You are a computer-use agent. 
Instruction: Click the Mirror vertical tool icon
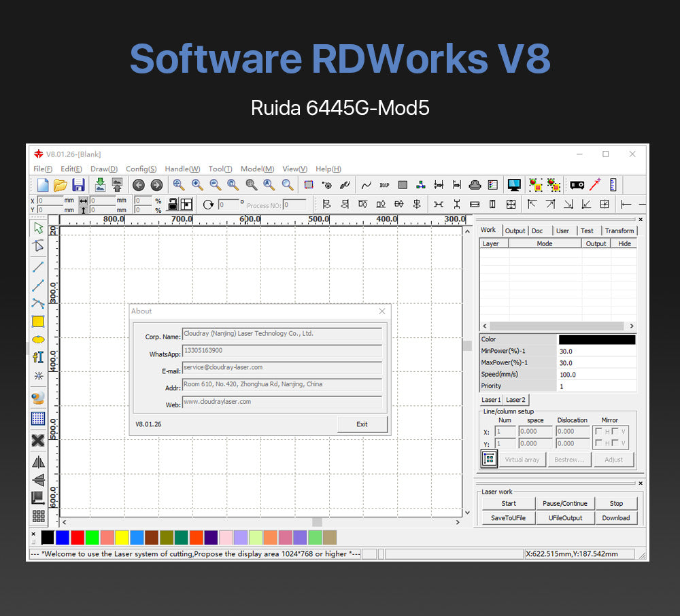click(38, 480)
